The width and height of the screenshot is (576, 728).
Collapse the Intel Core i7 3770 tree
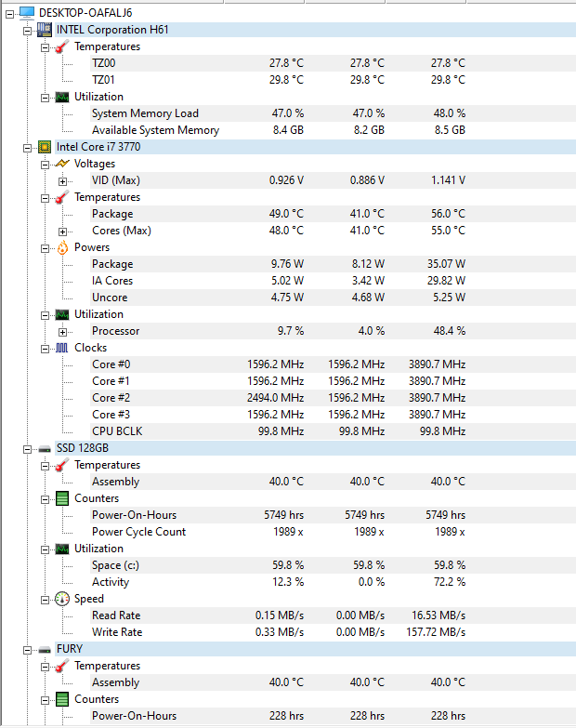[27, 147]
